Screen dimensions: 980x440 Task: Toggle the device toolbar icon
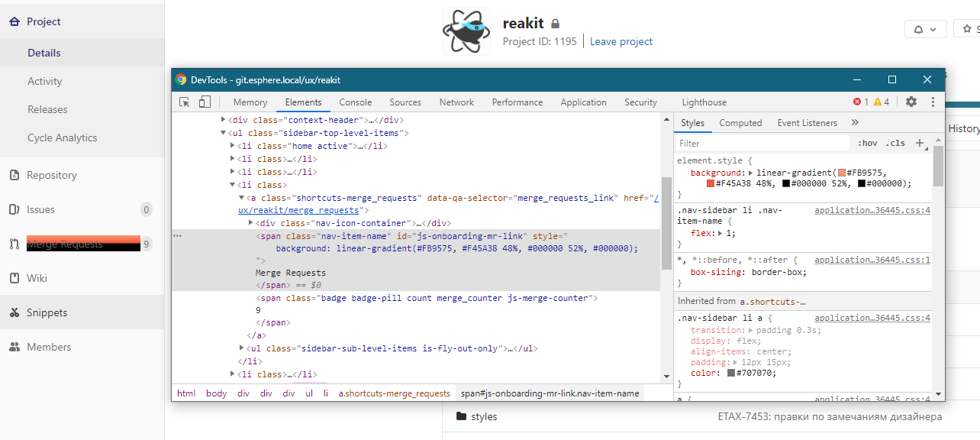[x=205, y=102]
